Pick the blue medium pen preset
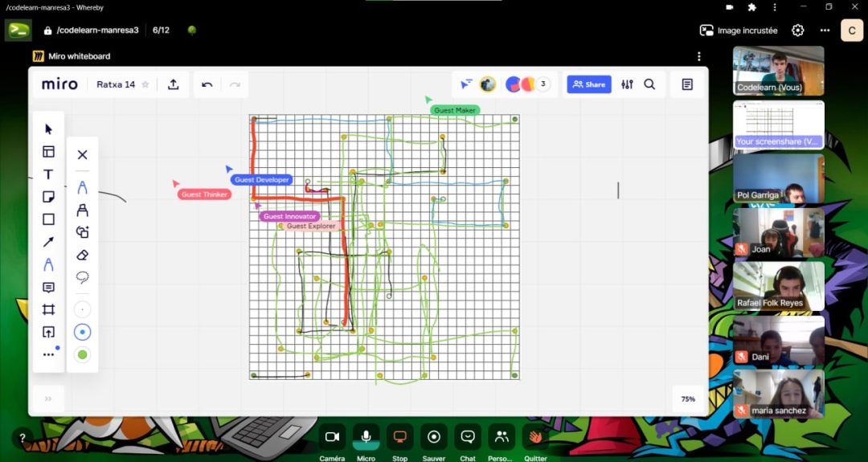 point(83,332)
